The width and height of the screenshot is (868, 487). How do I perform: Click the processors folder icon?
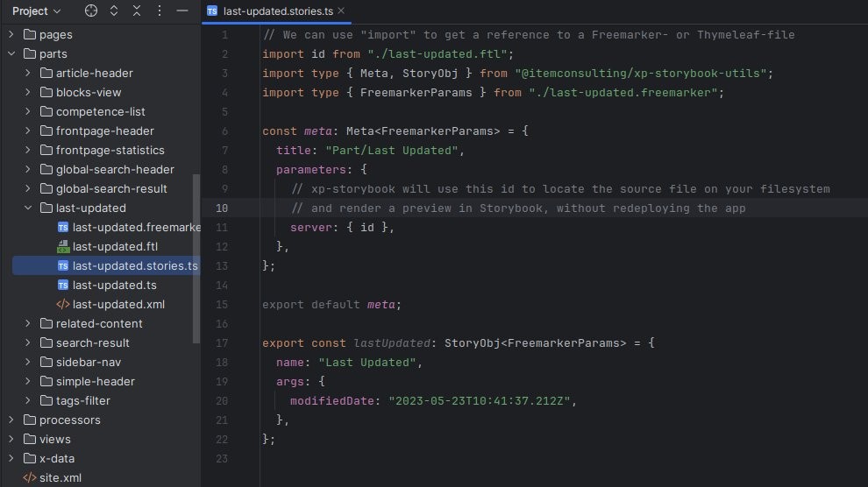(30, 420)
